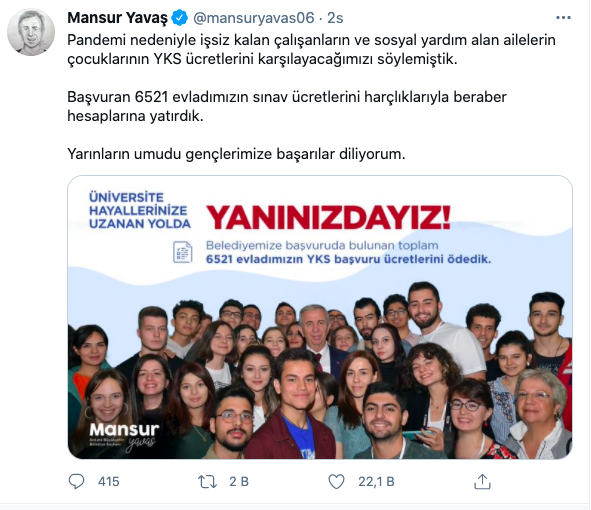Screen dimensions: 591x510
Task: View the 415 replies count
Action: click(109, 481)
